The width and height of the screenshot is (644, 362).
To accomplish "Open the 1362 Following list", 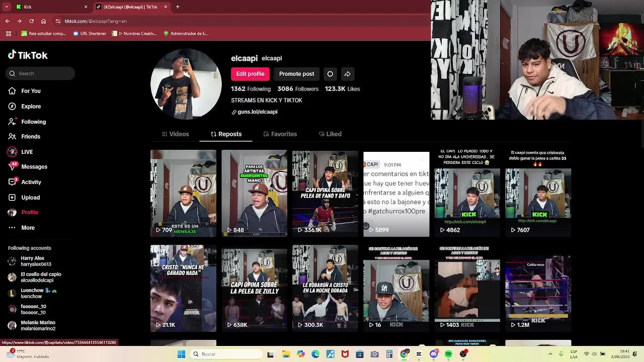I will 251,89.
